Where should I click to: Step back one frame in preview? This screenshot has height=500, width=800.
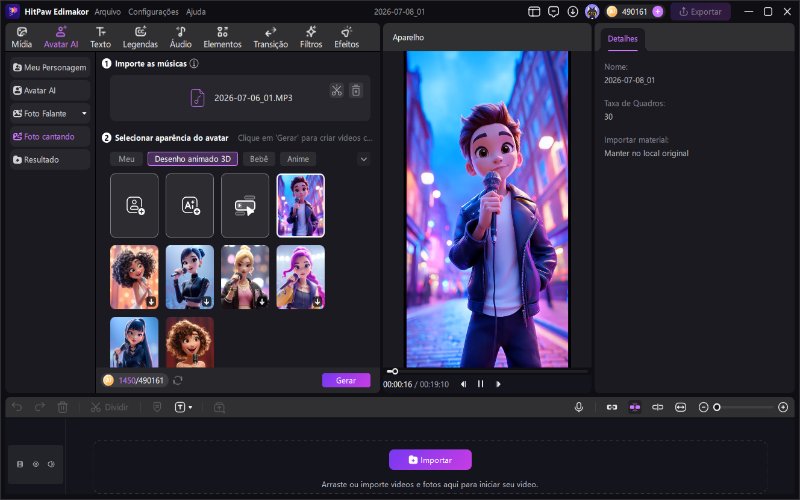tap(463, 384)
